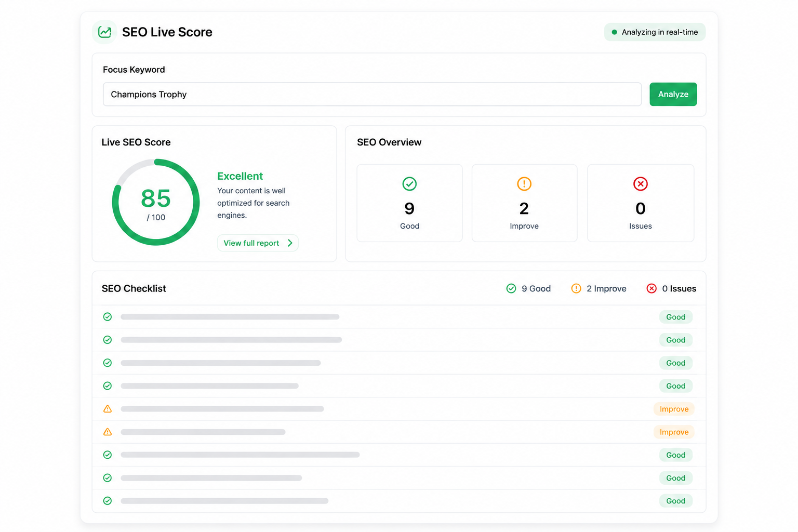This screenshot has width=798, height=532.
Task: Click the warning triangle of the second Improve row
Action: coord(108,432)
